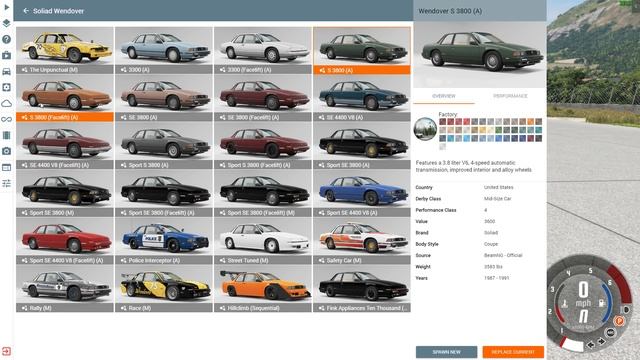
Task: Select the teal SE 4400 V8 (A) config
Action: point(362,98)
